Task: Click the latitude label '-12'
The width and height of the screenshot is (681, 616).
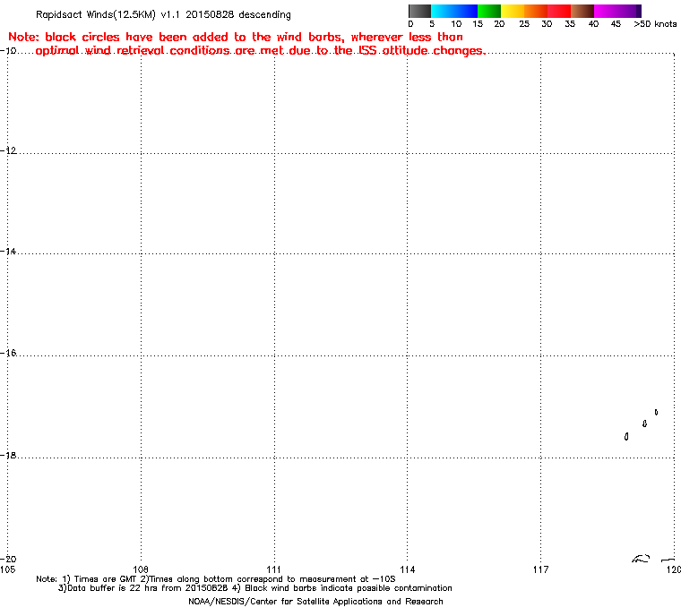Action: click(x=8, y=150)
